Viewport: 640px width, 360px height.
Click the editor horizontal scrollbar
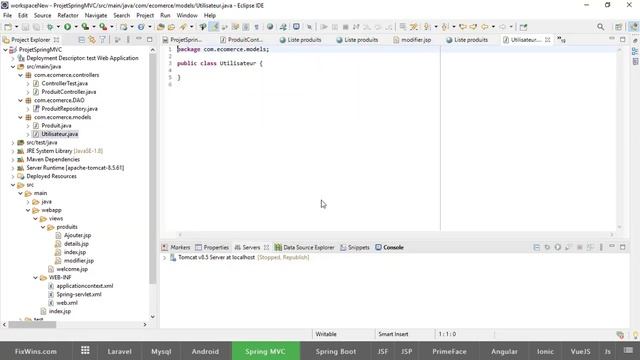(x=395, y=234)
